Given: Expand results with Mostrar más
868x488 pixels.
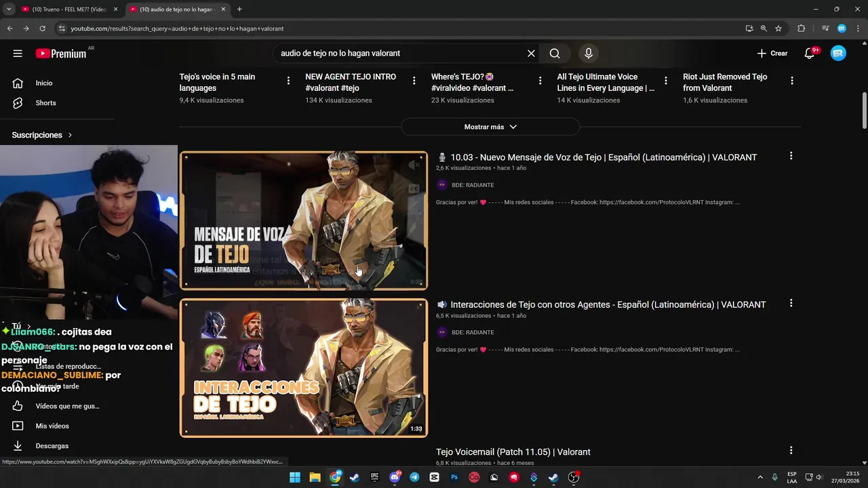Looking at the screenshot, I should coord(490,127).
